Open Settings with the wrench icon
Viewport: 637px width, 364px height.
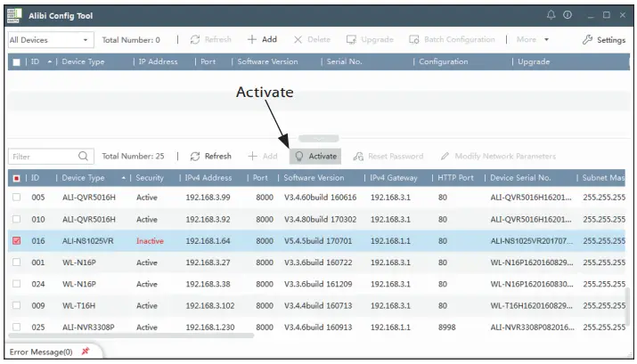pyautogui.click(x=604, y=40)
